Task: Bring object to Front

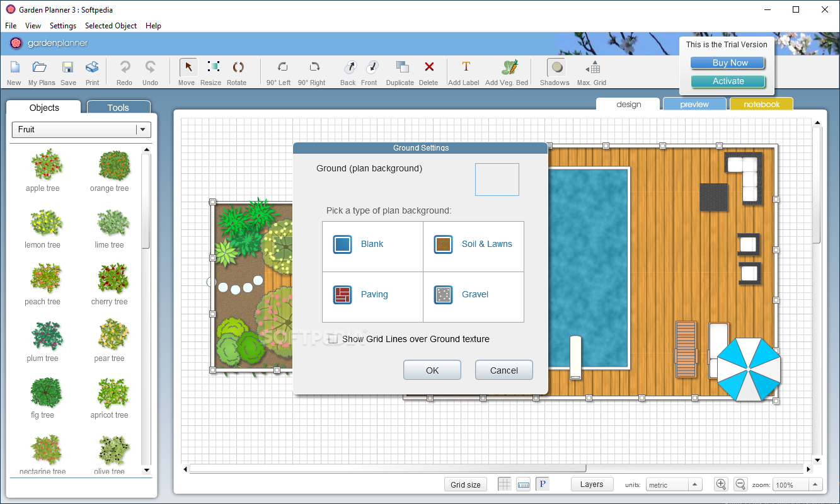Action: pos(372,67)
